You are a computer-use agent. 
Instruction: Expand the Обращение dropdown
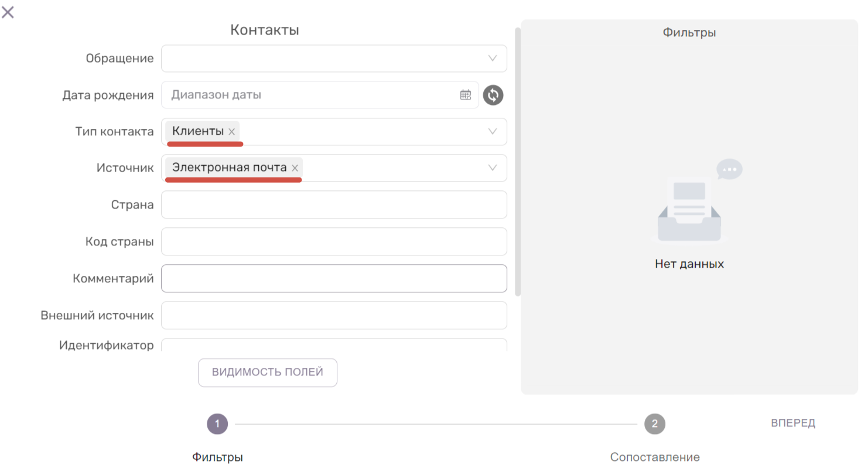point(492,59)
